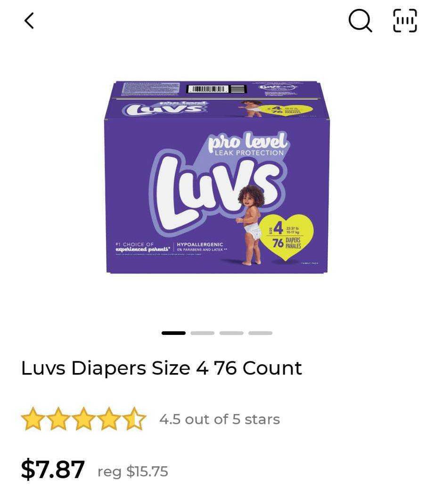
Task: Click the $7.87 sale price
Action: (53, 470)
